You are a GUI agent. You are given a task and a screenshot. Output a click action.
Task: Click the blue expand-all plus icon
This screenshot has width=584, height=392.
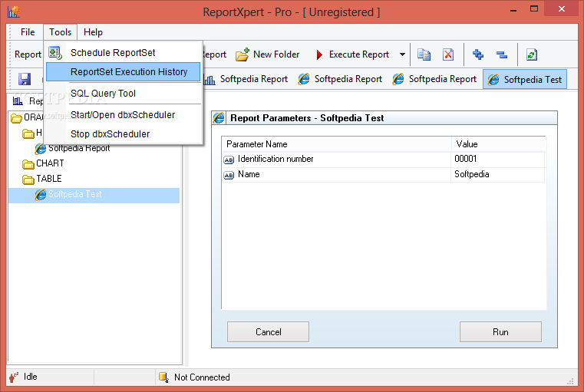tap(478, 54)
